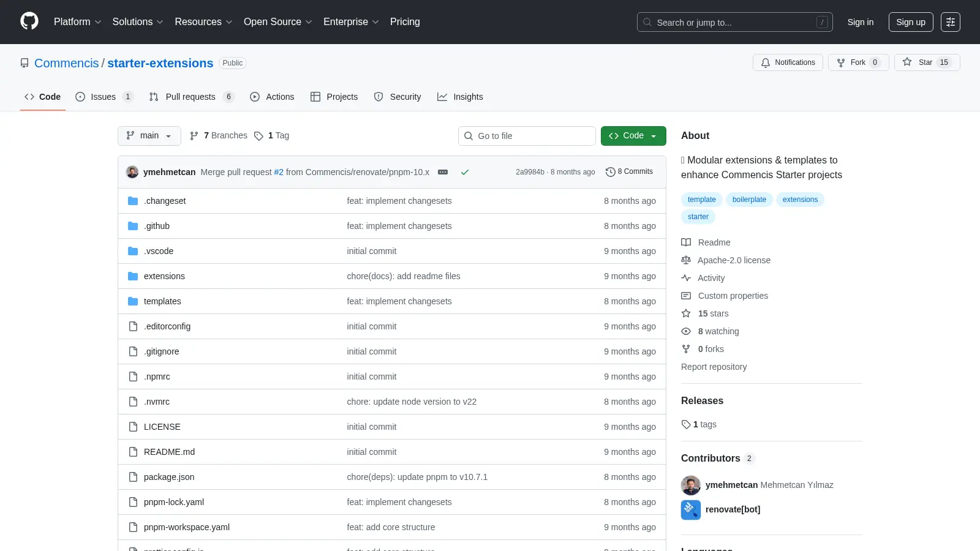The width and height of the screenshot is (980, 551).
Task: Click the Go to file input
Action: [527, 136]
